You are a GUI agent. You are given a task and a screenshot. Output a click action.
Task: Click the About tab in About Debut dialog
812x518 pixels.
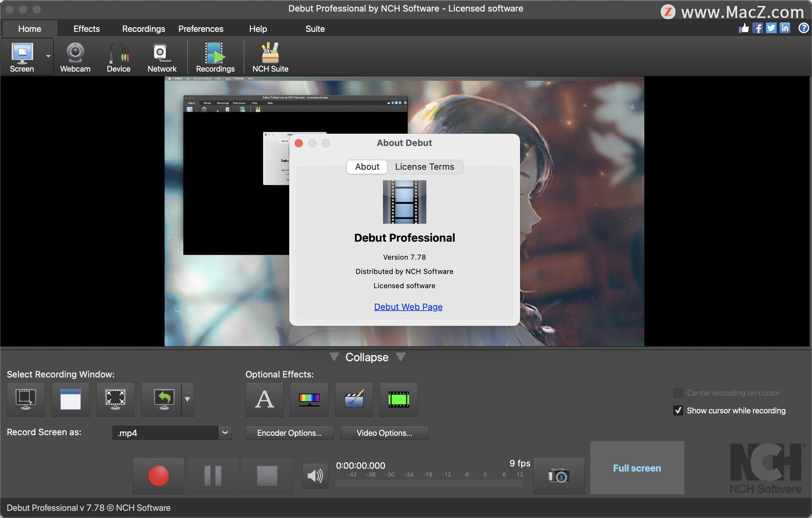(x=366, y=167)
